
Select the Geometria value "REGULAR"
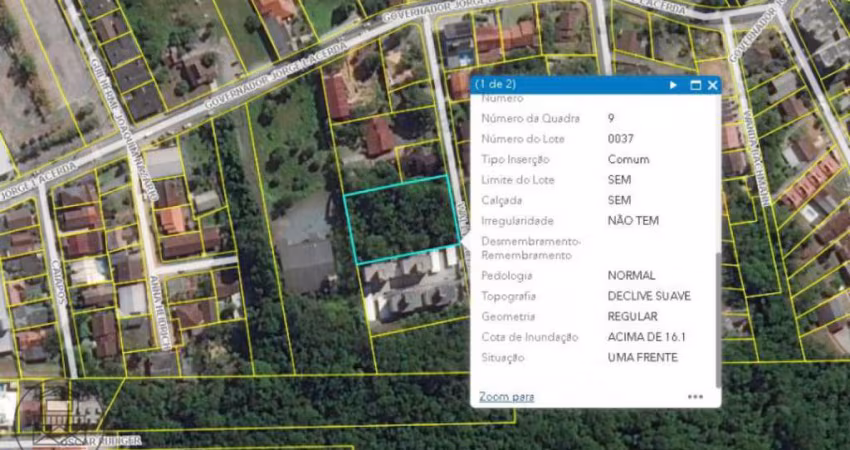[x=632, y=316]
